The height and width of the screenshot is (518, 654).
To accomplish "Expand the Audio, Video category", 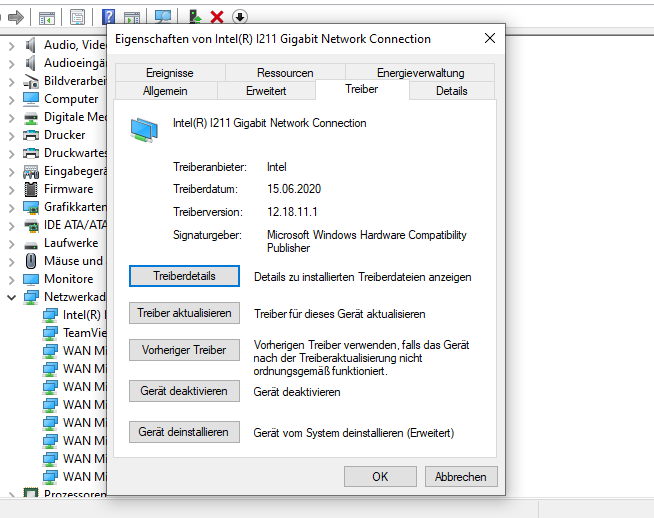I will (12, 45).
